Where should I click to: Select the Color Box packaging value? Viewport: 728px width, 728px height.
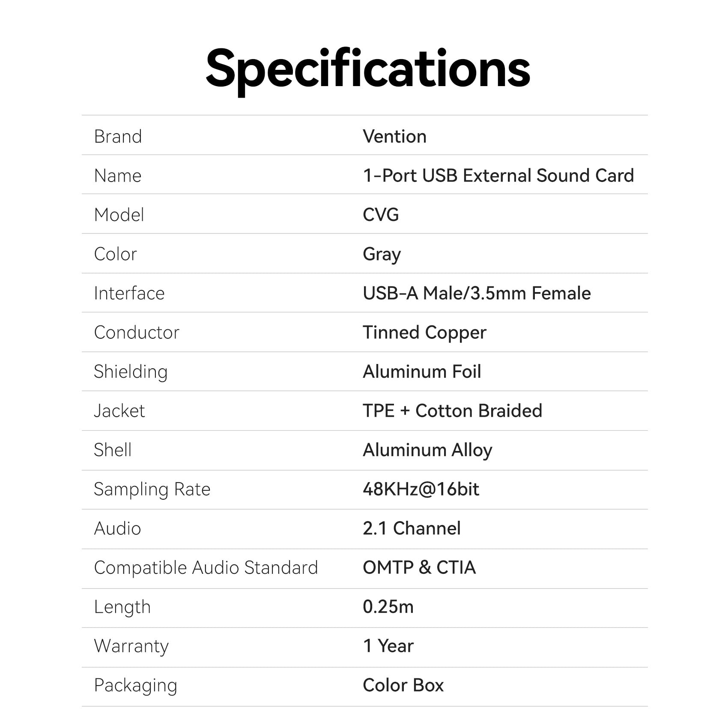coord(403,685)
